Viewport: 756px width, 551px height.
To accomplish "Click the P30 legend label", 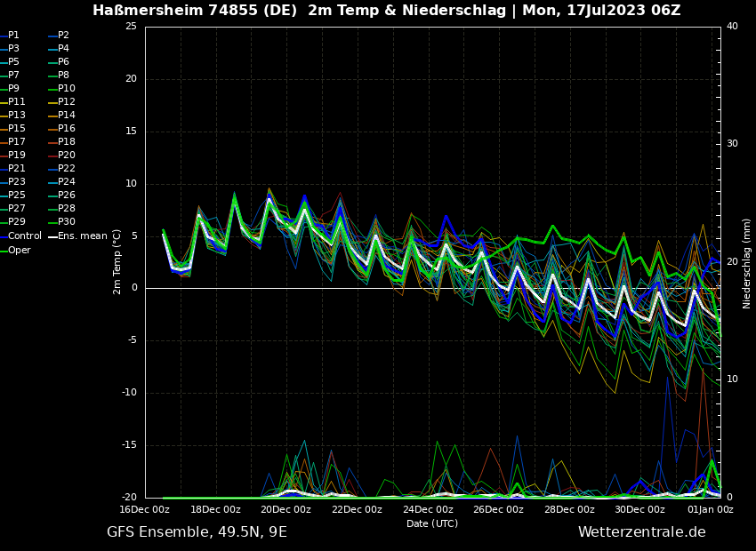I will coord(67,222).
